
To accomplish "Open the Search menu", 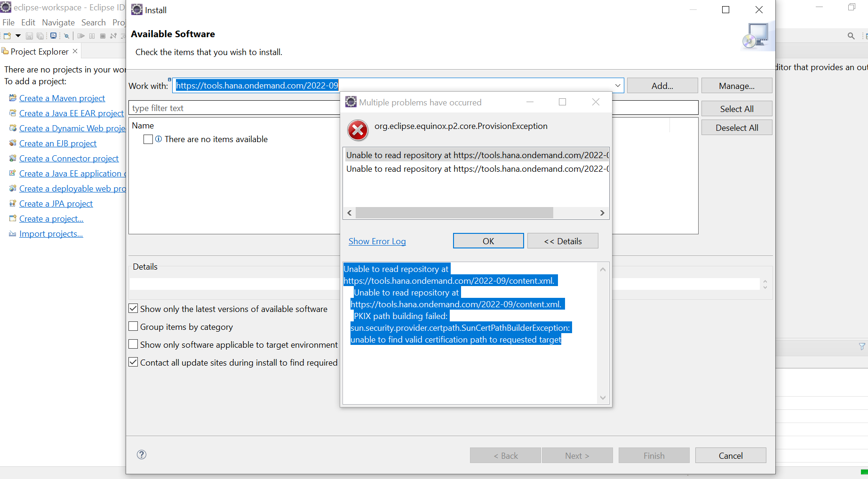I will (x=94, y=22).
